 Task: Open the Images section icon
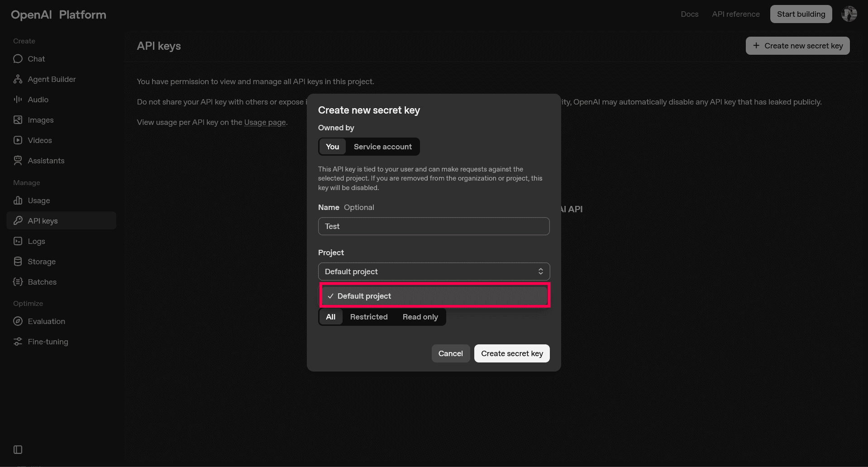18,120
